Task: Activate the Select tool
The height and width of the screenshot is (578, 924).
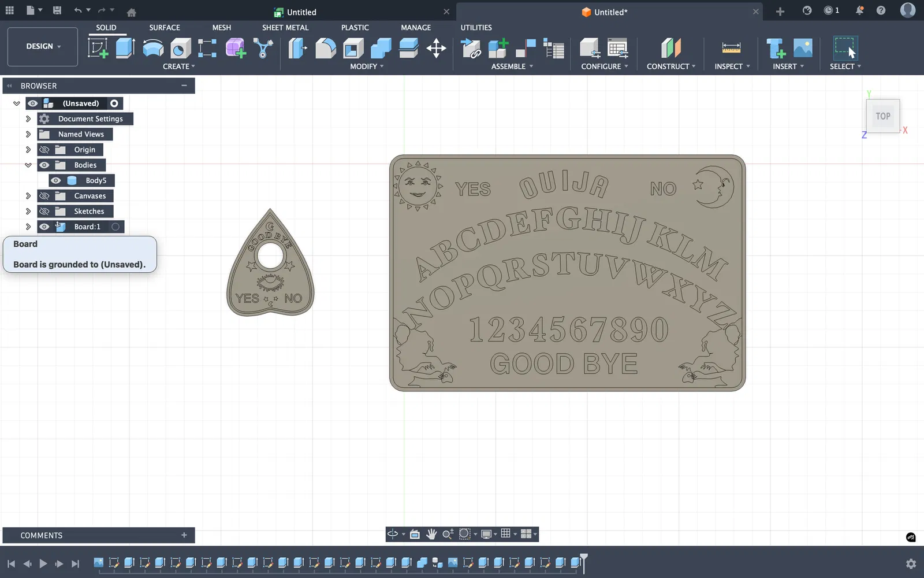Action: tap(845, 48)
